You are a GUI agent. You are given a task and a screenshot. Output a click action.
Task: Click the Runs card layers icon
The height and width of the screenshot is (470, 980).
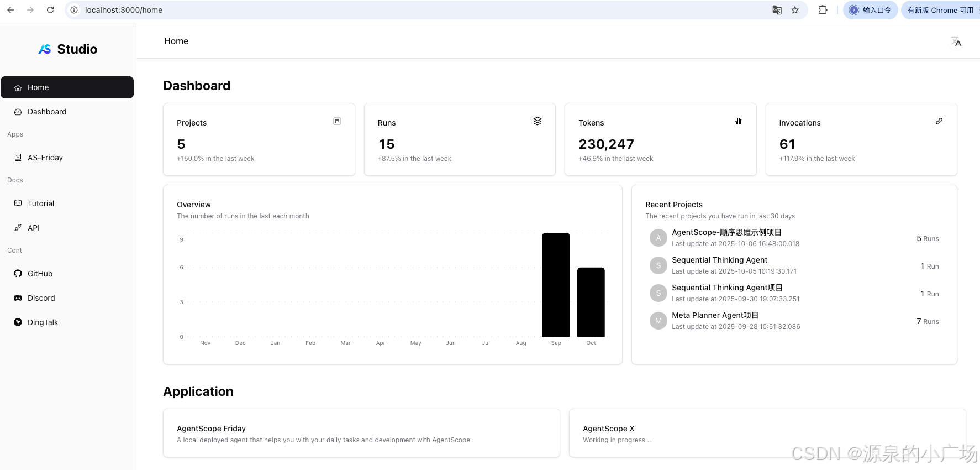click(x=538, y=121)
